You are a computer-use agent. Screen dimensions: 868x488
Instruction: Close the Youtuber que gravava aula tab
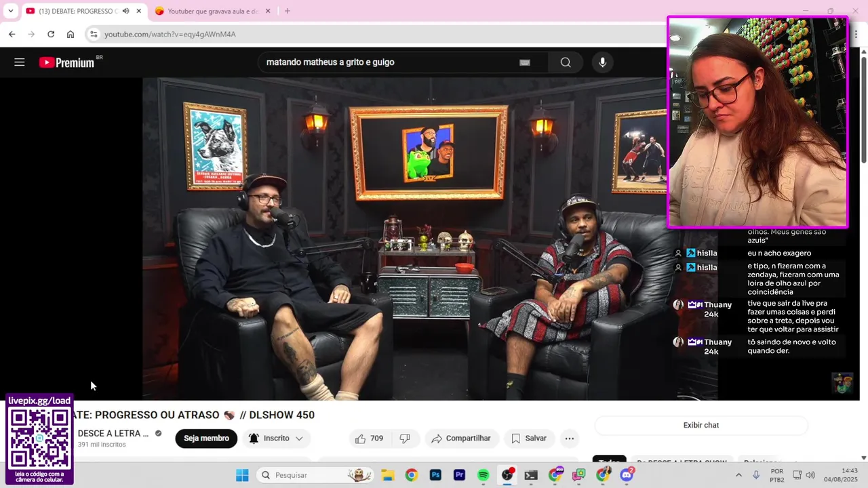point(268,11)
